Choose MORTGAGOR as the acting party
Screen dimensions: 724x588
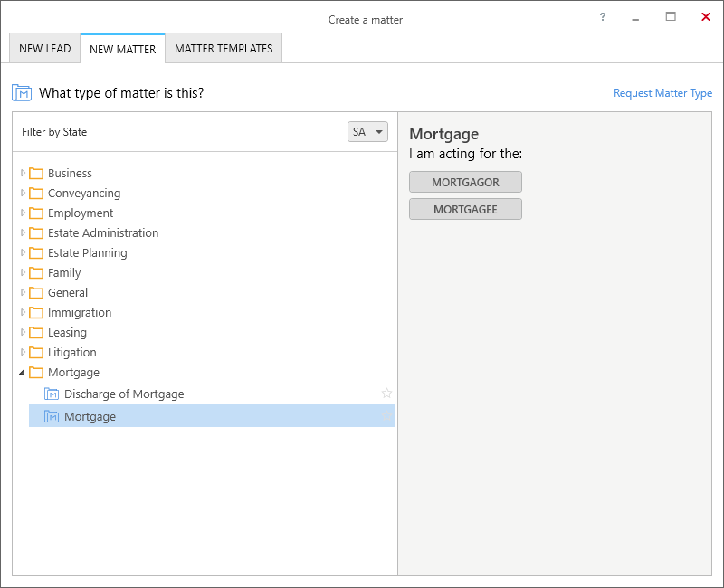pyautogui.click(x=465, y=183)
